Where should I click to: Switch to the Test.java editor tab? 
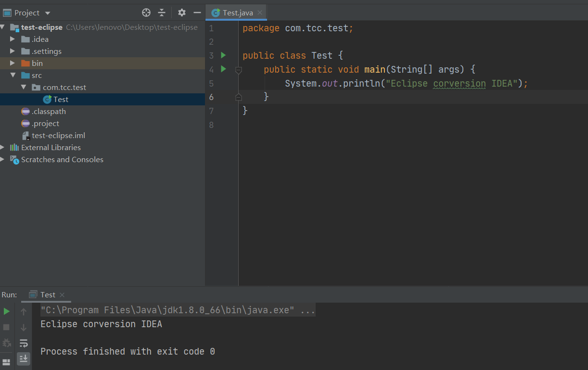pos(237,13)
